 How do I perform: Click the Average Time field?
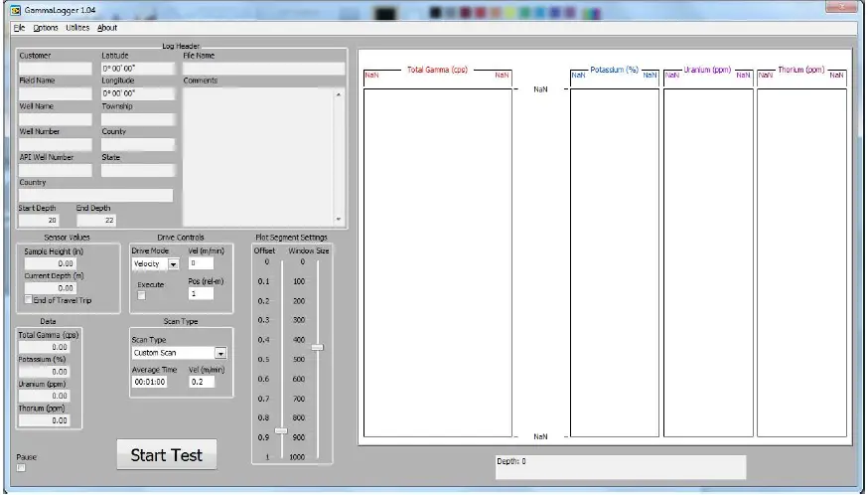pyautogui.click(x=150, y=382)
